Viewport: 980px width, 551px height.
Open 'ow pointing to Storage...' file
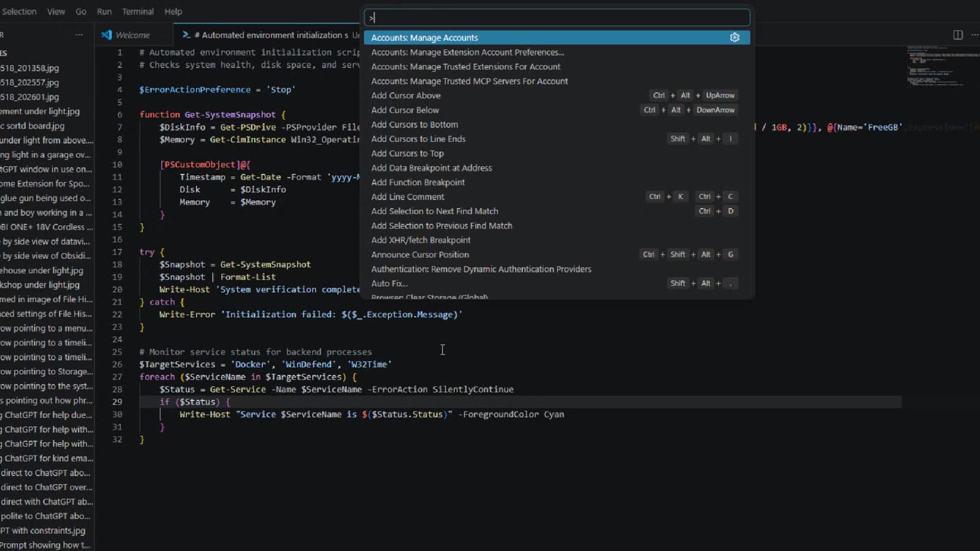click(47, 372)
